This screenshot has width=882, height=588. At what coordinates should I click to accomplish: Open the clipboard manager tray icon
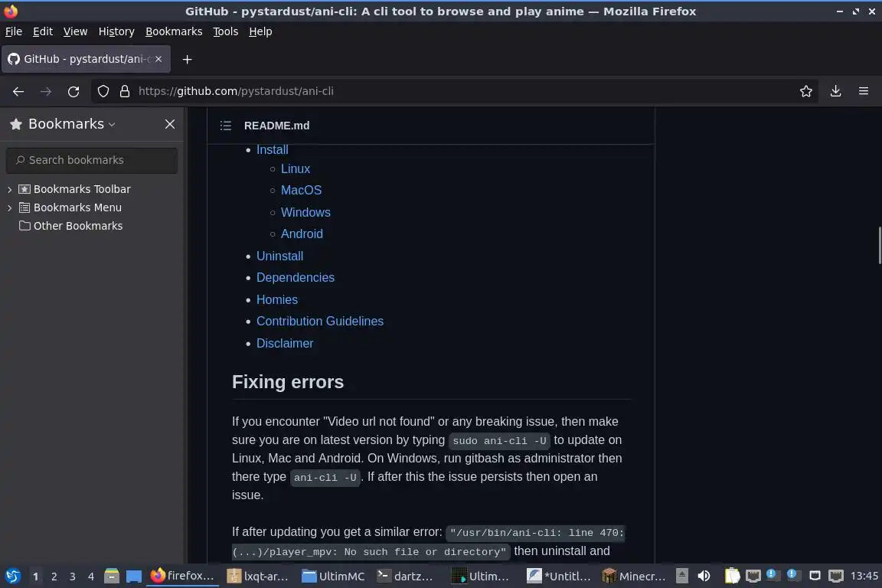pyautogui.click(x=732, y=576)
